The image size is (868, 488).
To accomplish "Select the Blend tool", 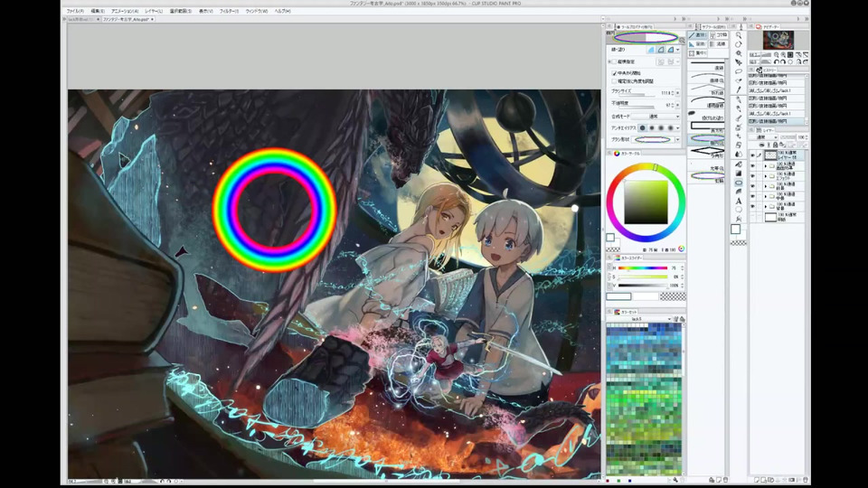I will coord(739,154).
